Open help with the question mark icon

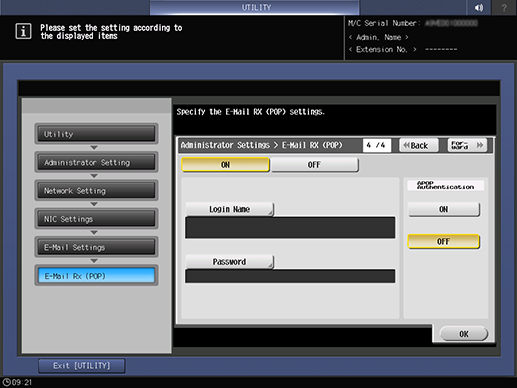tap(504, 7)
